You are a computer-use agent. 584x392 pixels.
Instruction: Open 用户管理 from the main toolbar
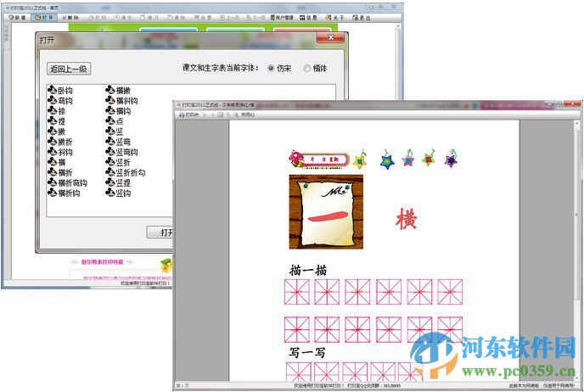point(282,18)
